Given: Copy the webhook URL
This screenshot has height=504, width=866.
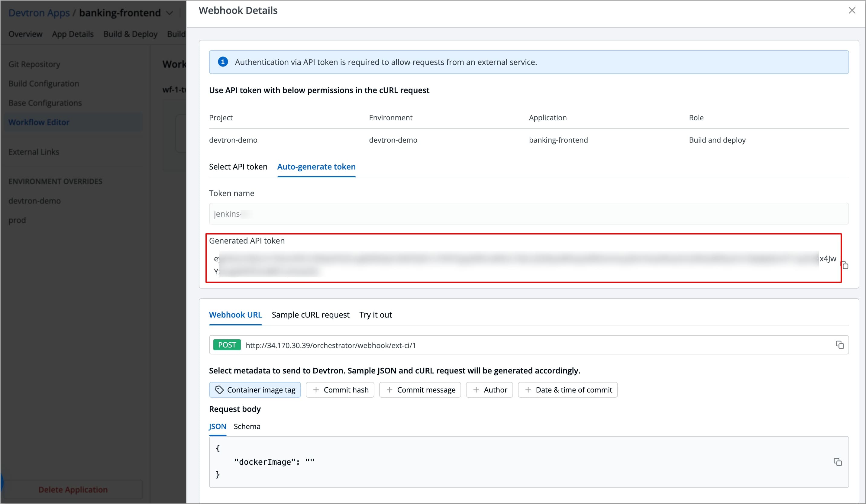Looking at the screenshot, I should [x=839, y=344].
